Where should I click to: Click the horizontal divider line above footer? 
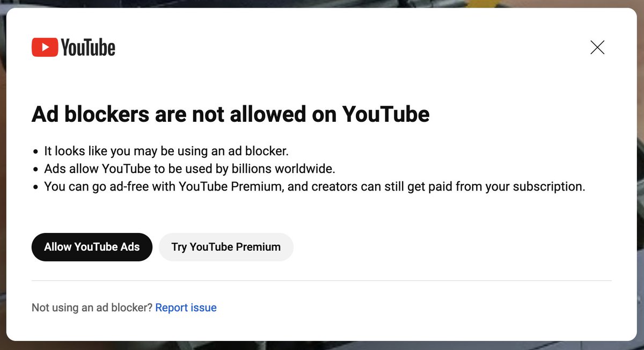coord(321,280)
